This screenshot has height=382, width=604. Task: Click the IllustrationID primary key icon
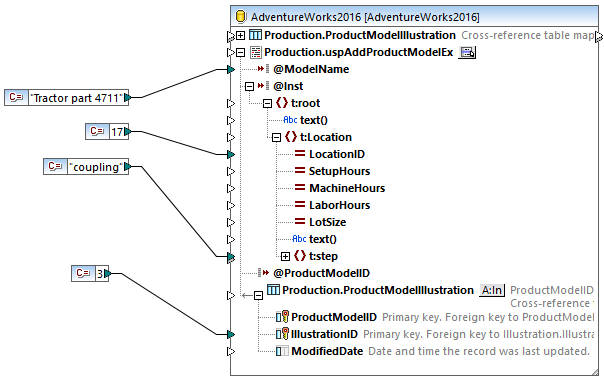click(282, 334)
